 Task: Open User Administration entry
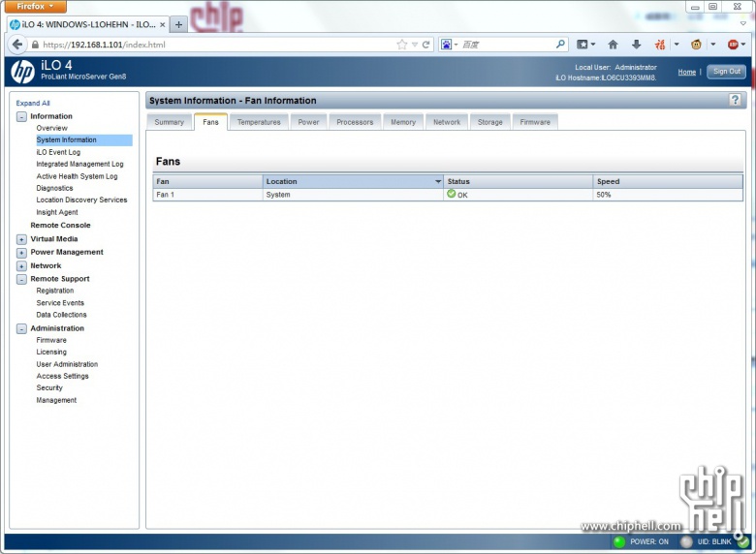(67, 364)
